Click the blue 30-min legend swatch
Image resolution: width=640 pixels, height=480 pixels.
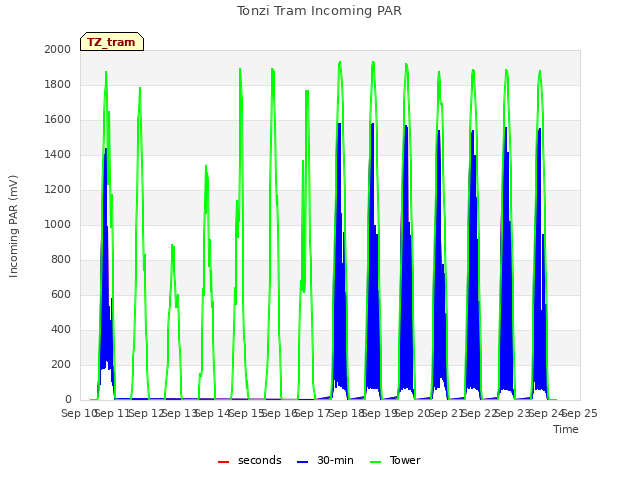click(302, 462)
